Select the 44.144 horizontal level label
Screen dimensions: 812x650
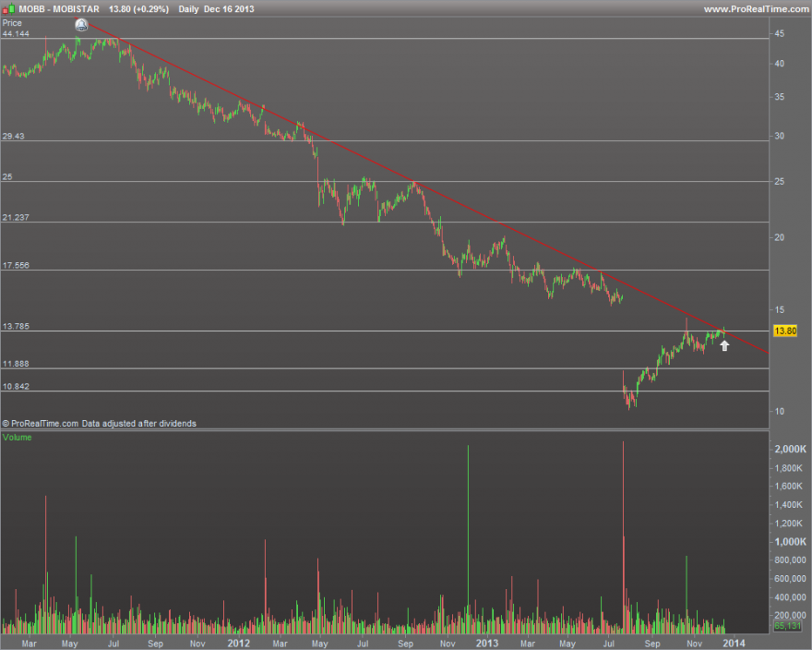(x=16, y=33)
